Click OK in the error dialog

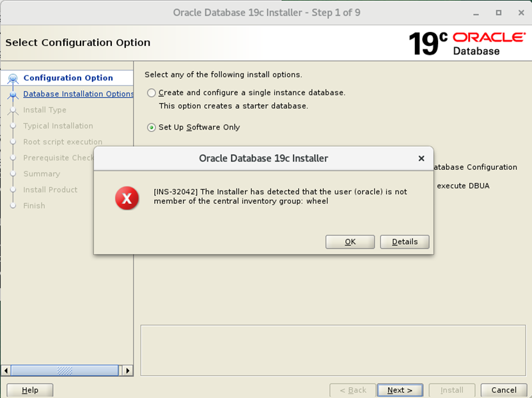click(x=350, y=241)
